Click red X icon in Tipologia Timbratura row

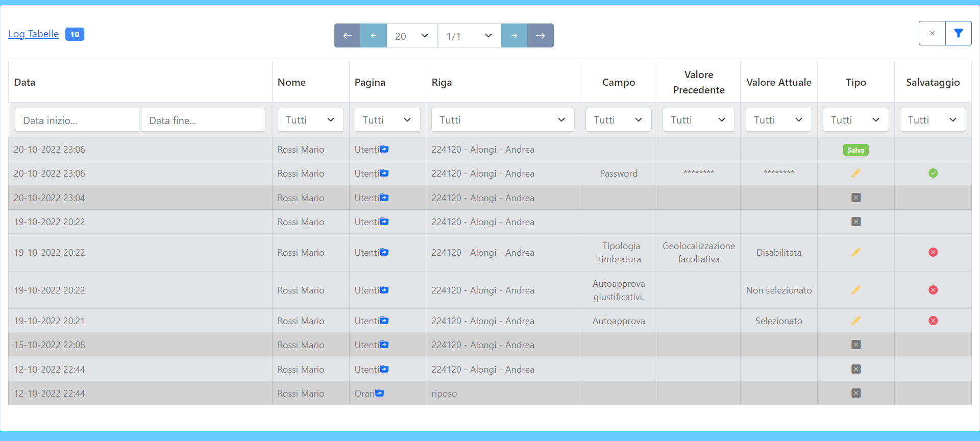(933, 252)
